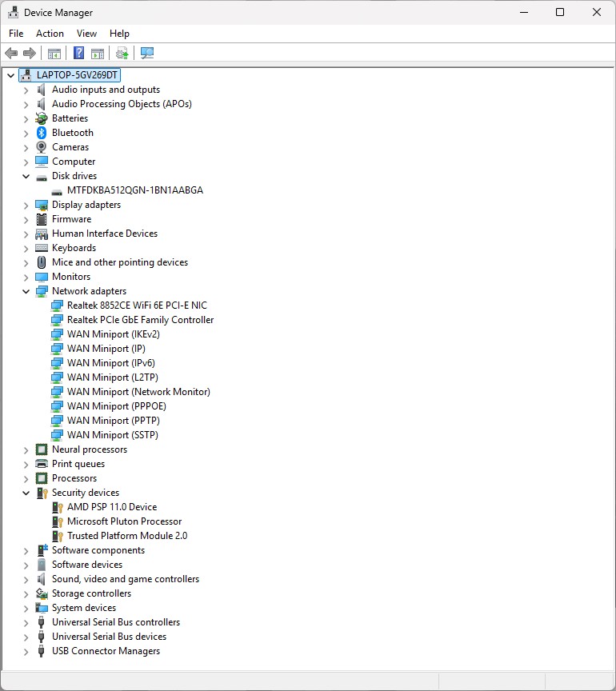The width and height of the screenshot is (616, 691).
Task: Select the Keyboards category icon
Action: tap(42, 248)
